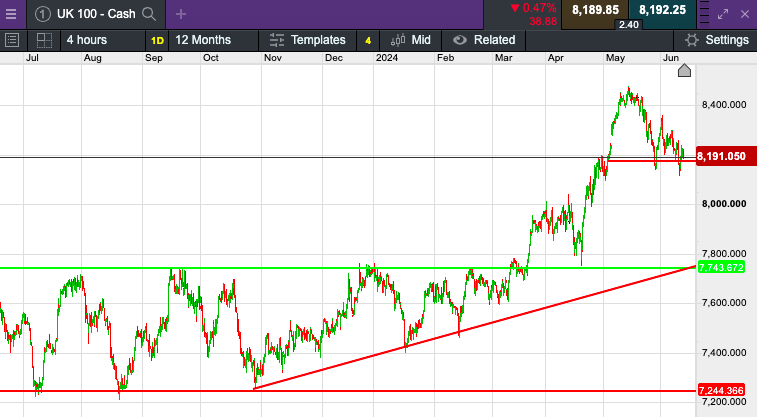Screen dimensions: 757x417
Task: Search instruments with the magnifier icon
Action: coord(149,14)
